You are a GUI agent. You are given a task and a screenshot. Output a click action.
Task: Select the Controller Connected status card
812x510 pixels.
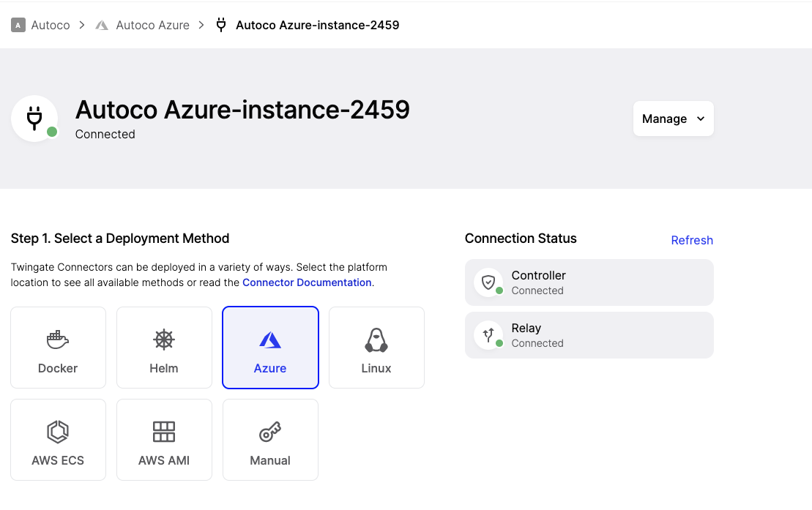tap(589, 282)
